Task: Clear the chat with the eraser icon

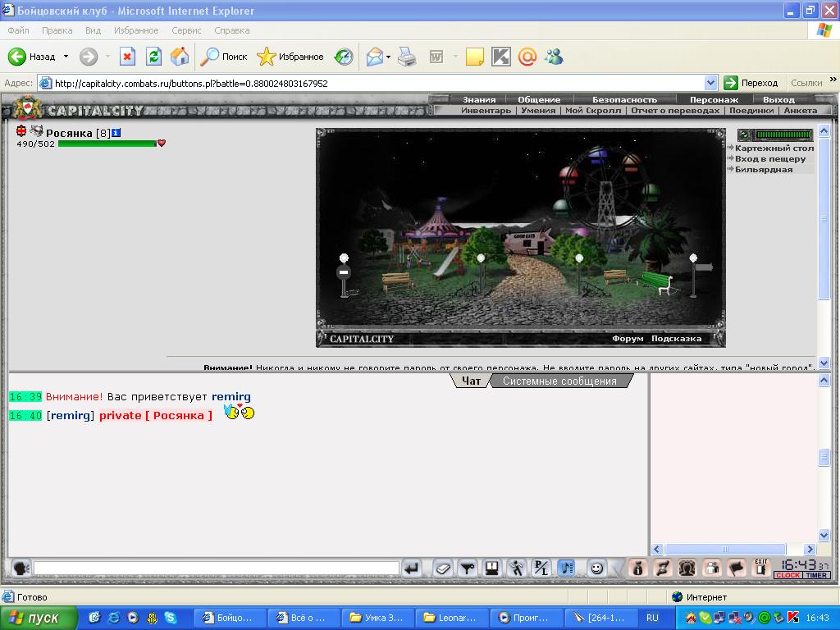Action: (442, 568)
